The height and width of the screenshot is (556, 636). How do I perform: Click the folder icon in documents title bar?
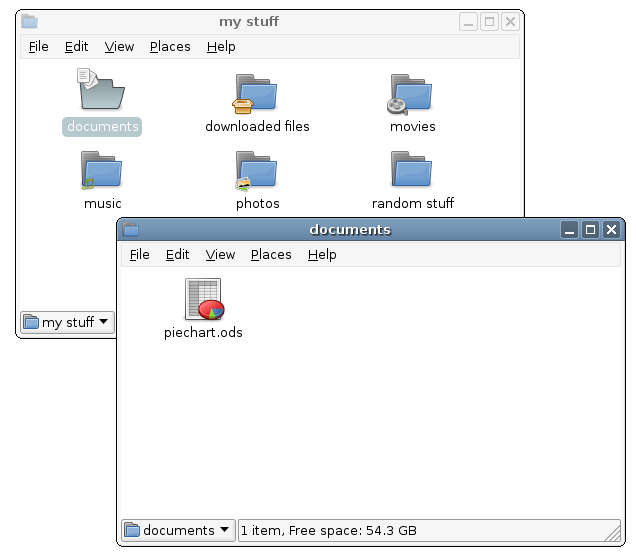(131, 229)
